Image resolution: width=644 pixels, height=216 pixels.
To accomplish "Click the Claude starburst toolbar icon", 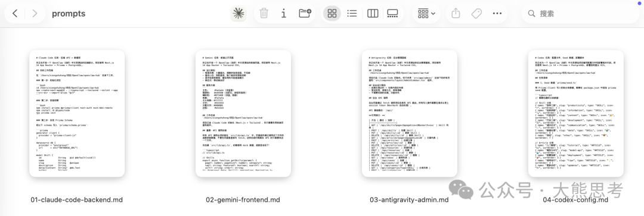I will [x=238, y=14].
